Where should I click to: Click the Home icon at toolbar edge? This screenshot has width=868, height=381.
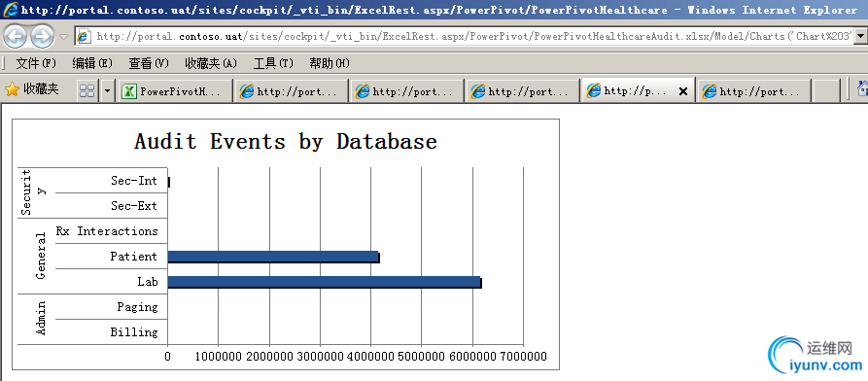click(x=862, y=88)
